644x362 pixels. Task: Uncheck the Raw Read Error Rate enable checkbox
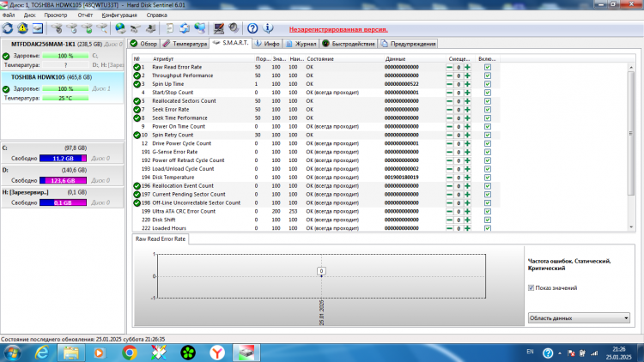click(x=488, y=67)
